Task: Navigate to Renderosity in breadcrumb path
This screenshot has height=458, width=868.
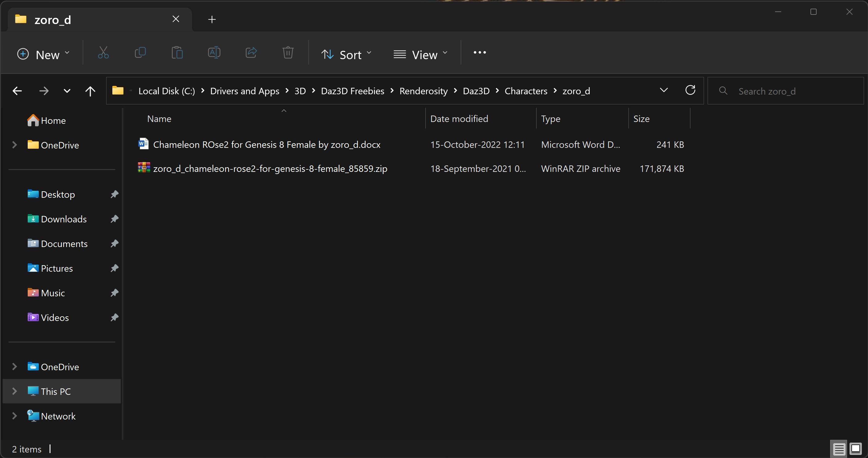Action: [x=423, y=91]
